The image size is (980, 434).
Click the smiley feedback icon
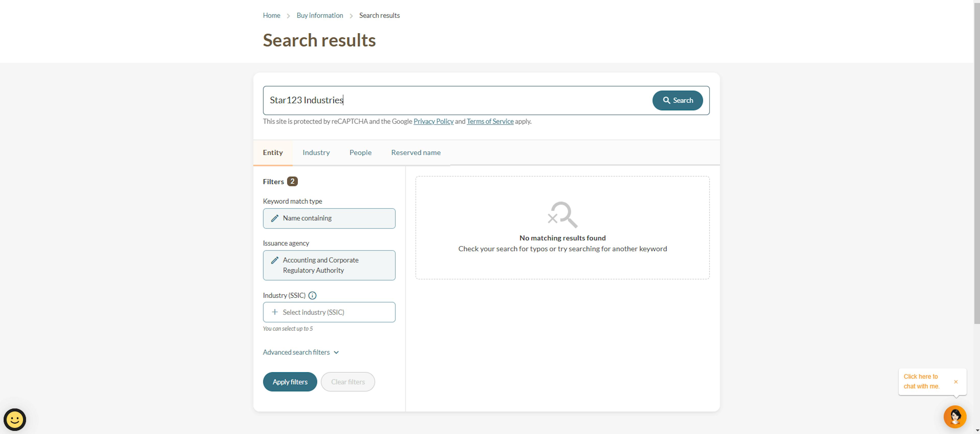[15, 419]
